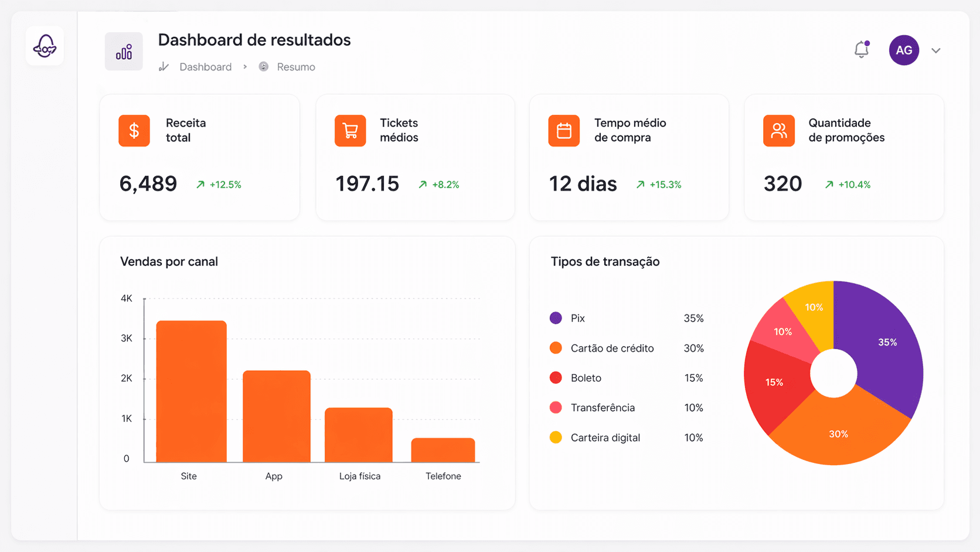Click the orange Cartão de crédito color dot
This screenshot has height=552, width=980.
[x=555, y=348]
